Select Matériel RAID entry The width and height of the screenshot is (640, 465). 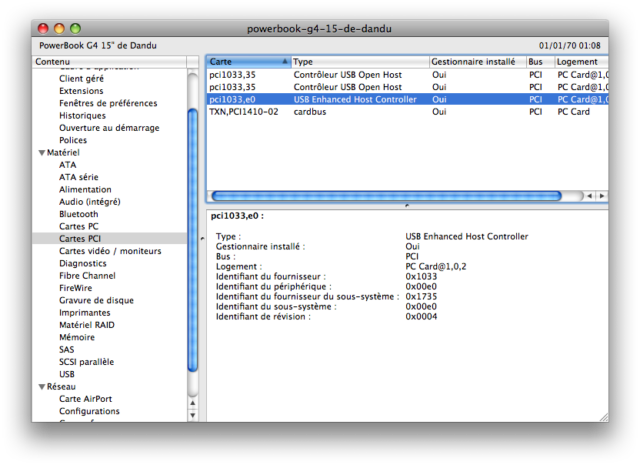pyautogui.click(x=87, y=325)
